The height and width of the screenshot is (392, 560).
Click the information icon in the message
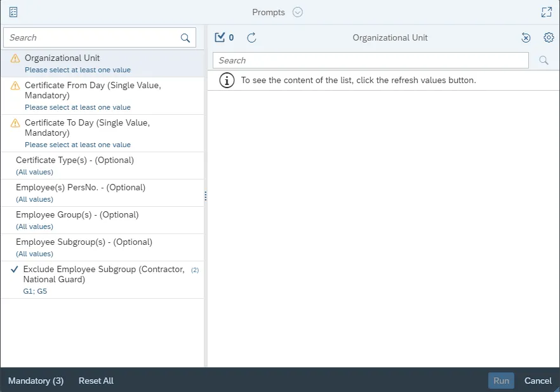coord(226,81)
